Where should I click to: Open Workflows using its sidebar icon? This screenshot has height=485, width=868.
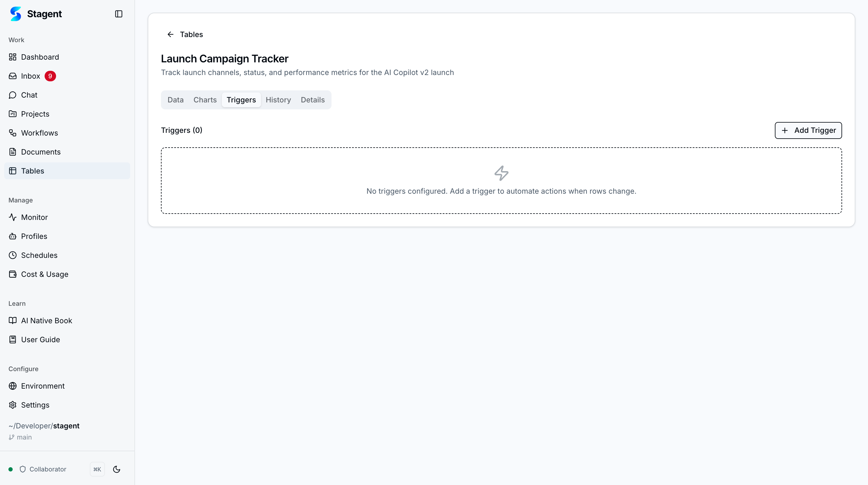pyautogui.click(x=12, y=133)
